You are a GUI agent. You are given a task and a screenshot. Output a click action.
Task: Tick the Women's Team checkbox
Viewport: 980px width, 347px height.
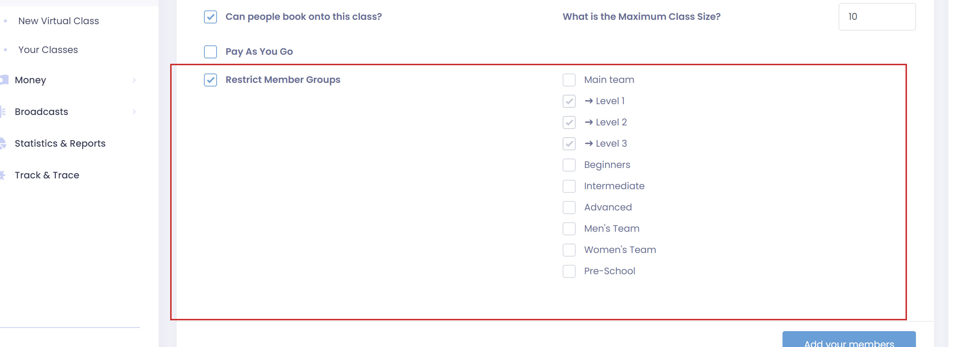(x=569, y=250)
